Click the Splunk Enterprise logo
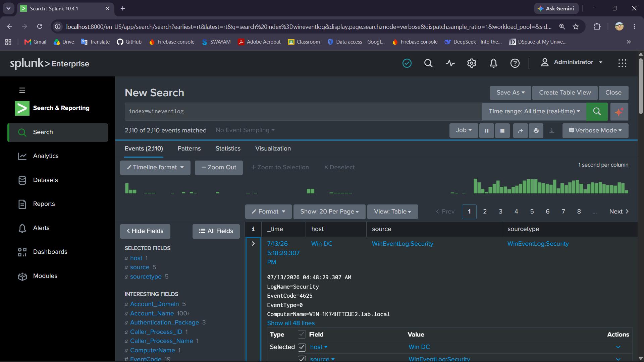The height and width of the screenshot is (362, 644). [49, 63]
